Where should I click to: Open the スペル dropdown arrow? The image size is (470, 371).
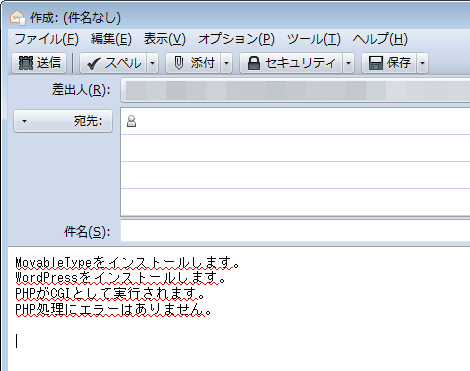(x=152, y=63)
